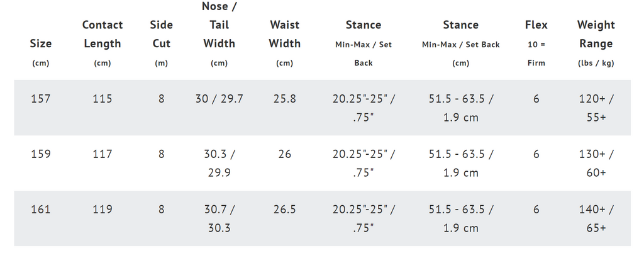Click the Nose / Tail Width header
644x253 pixels.
point(219,34)
